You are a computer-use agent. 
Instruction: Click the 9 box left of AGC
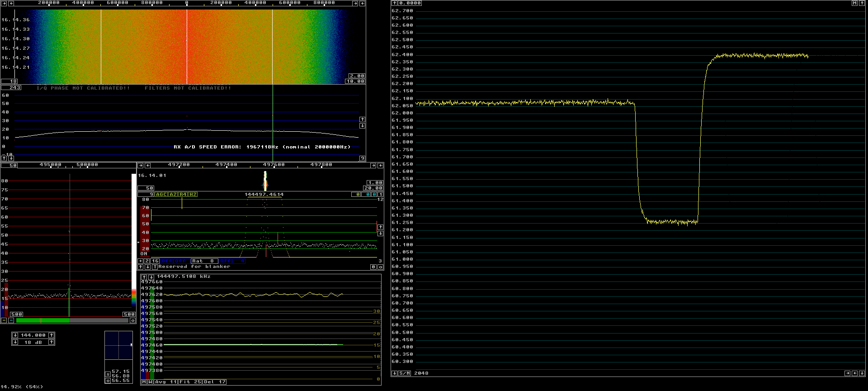[x=146, y=195]
